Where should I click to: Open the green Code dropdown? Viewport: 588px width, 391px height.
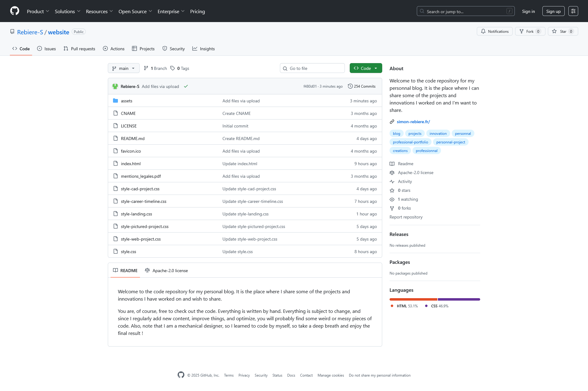click(x=366, y=68)
